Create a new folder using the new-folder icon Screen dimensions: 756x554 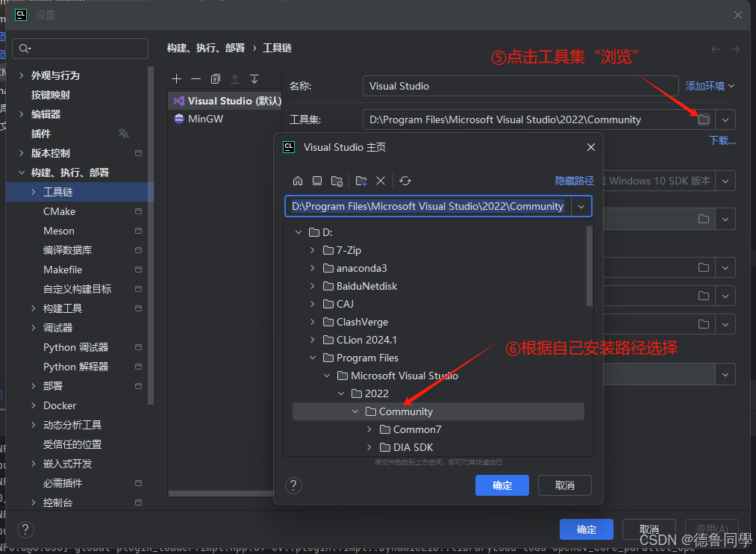361,180
